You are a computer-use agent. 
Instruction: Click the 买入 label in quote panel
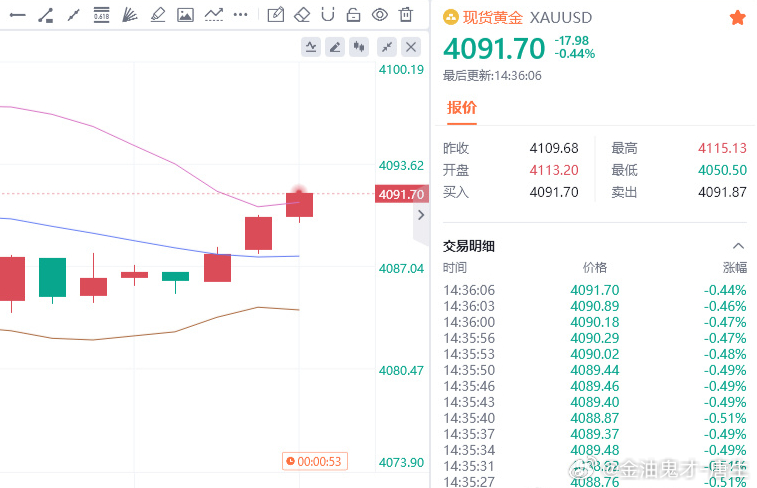pyautogui.click(x=456, y=192)
